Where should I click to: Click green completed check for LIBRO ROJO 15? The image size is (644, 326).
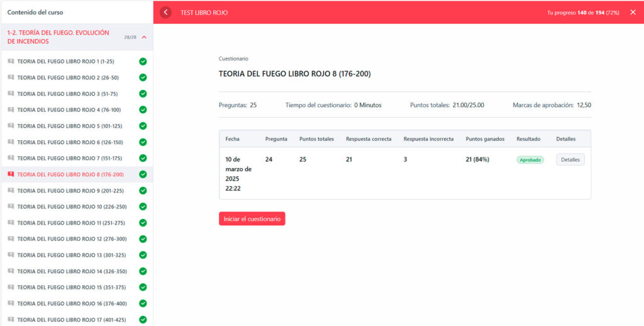click(143, 288)
